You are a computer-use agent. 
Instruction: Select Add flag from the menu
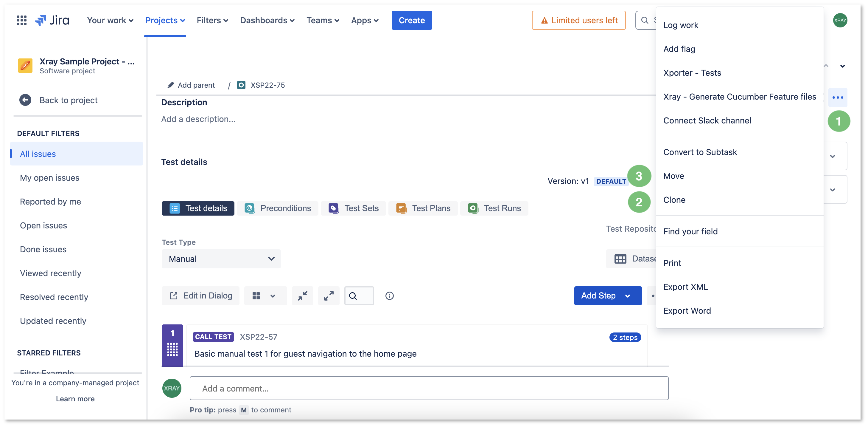740,49
